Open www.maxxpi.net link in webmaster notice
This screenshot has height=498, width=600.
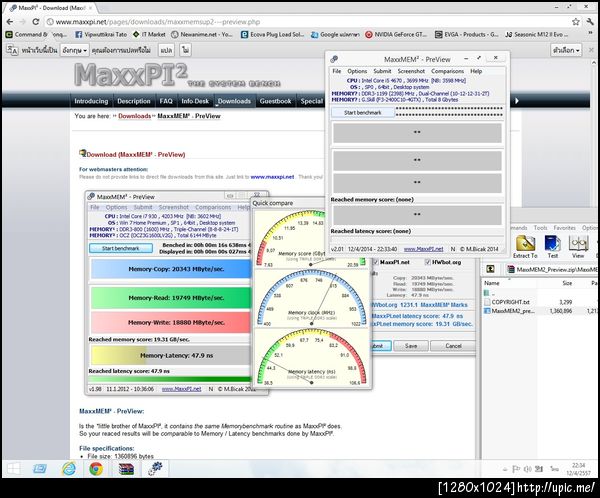click(272, 177)
